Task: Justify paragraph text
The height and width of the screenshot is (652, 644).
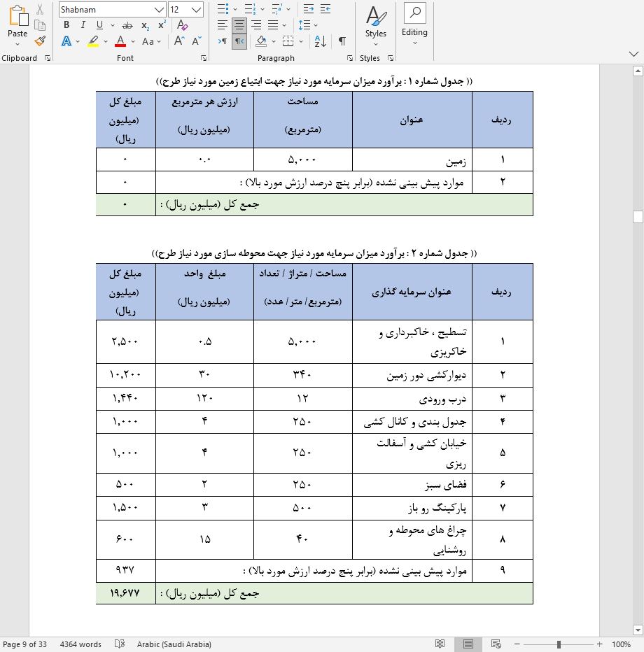Action: coord(273,25)
